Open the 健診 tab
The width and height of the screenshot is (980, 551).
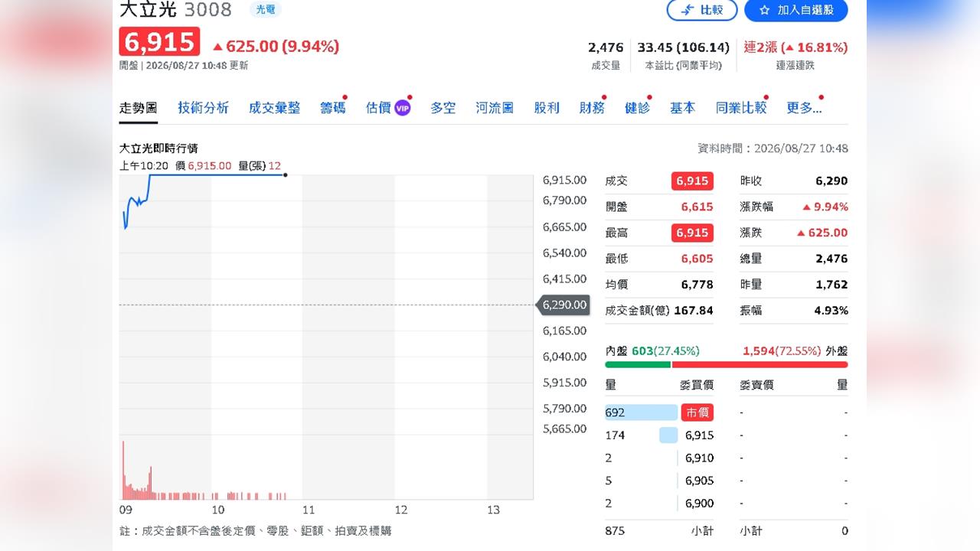point(637,108)
